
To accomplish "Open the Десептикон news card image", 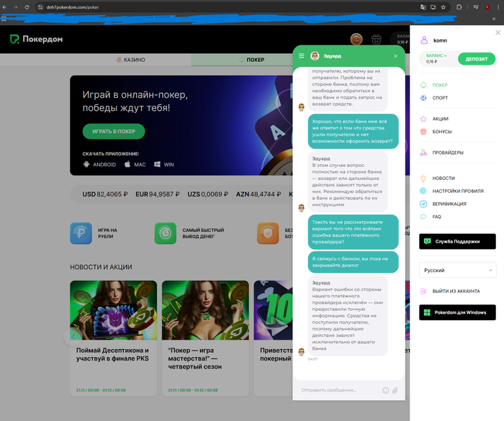I will [x=114, y=310].
